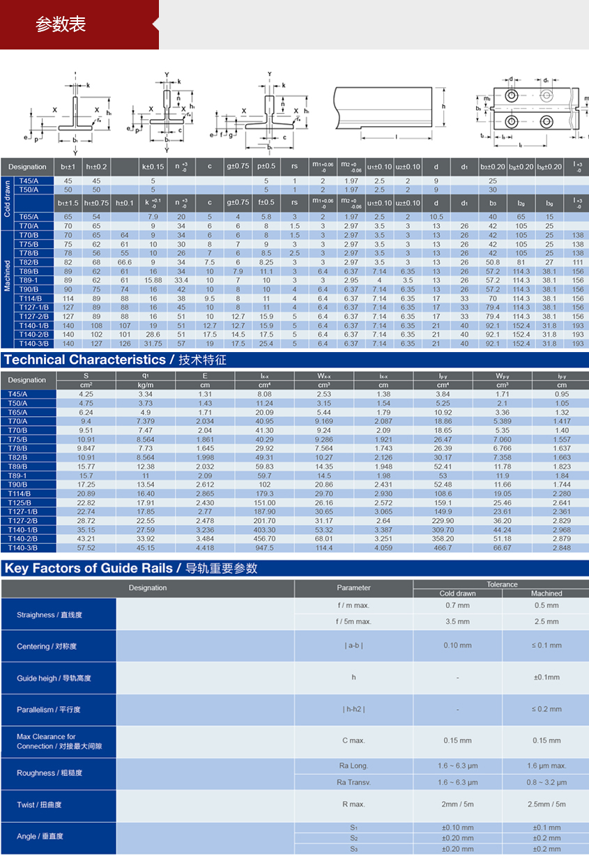Click the Key Factors of Guide Rails heading

[131, 568]
